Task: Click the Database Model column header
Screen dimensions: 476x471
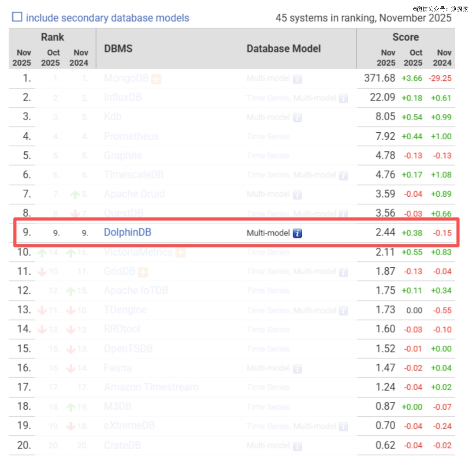Action: point(283,49)
